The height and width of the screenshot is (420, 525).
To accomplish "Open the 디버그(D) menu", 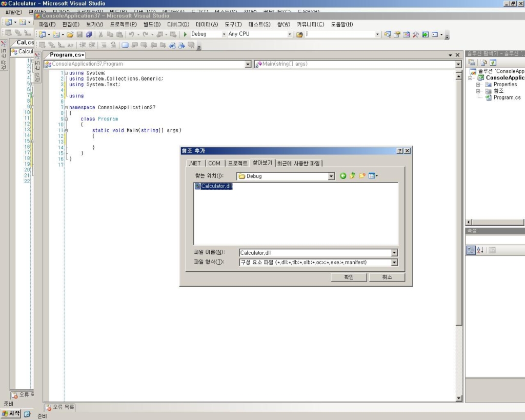I will 178,25.
